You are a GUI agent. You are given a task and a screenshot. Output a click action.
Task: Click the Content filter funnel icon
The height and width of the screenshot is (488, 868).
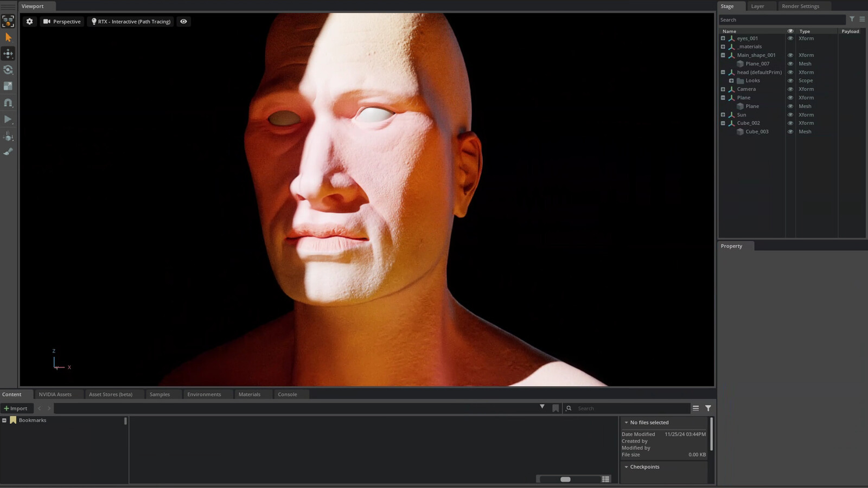click(x=708, y=408)
